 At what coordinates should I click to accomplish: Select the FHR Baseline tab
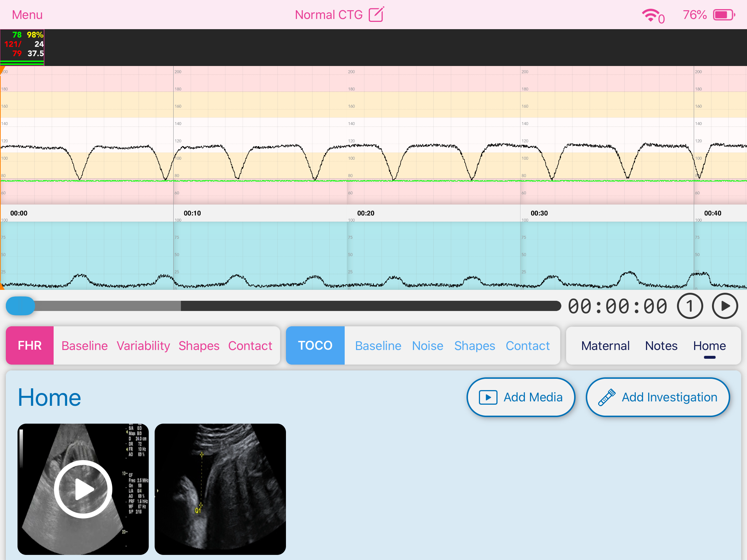click(x=85, y=346)
